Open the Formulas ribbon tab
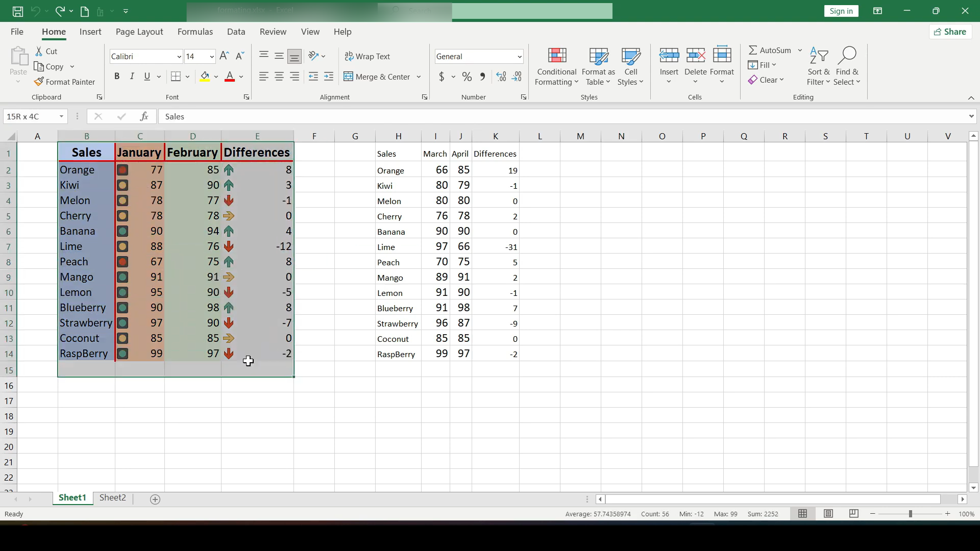980x551 pixels. (x=195, y=32)
